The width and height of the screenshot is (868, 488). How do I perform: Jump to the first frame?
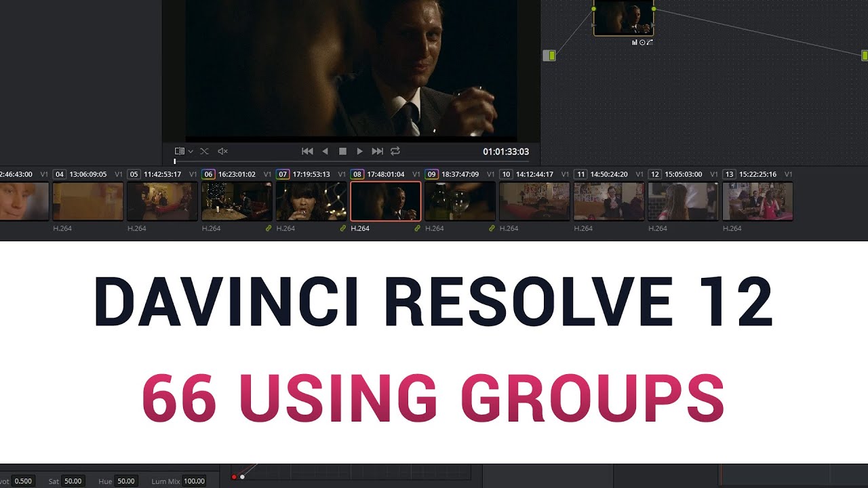pos(307,151)
